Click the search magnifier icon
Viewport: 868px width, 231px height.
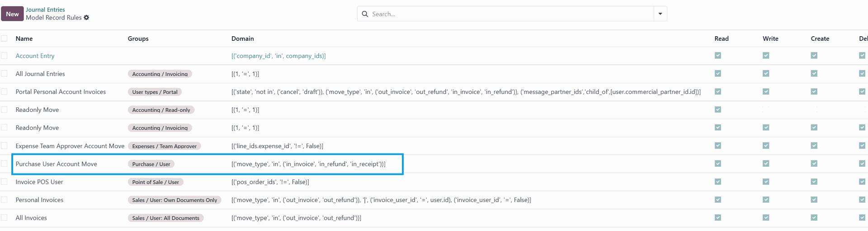point(365,14)
